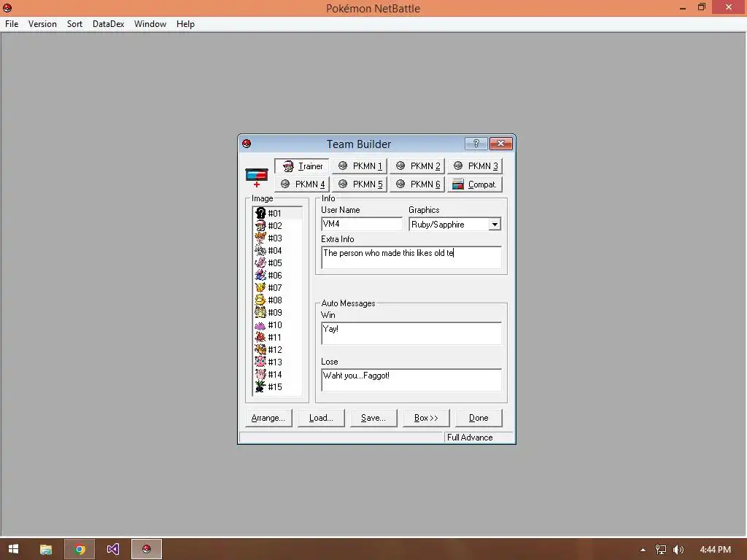This screenshot has height=560, width=747.
Task: Open the Help menu
Action: [185, 24]
